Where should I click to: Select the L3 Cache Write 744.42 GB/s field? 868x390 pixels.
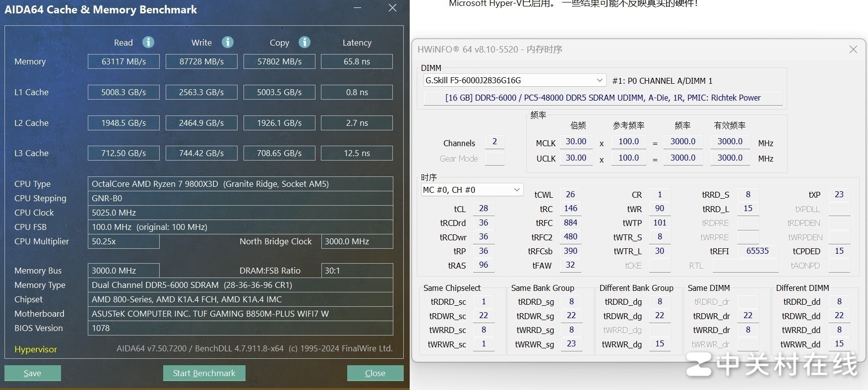point(201,153)
